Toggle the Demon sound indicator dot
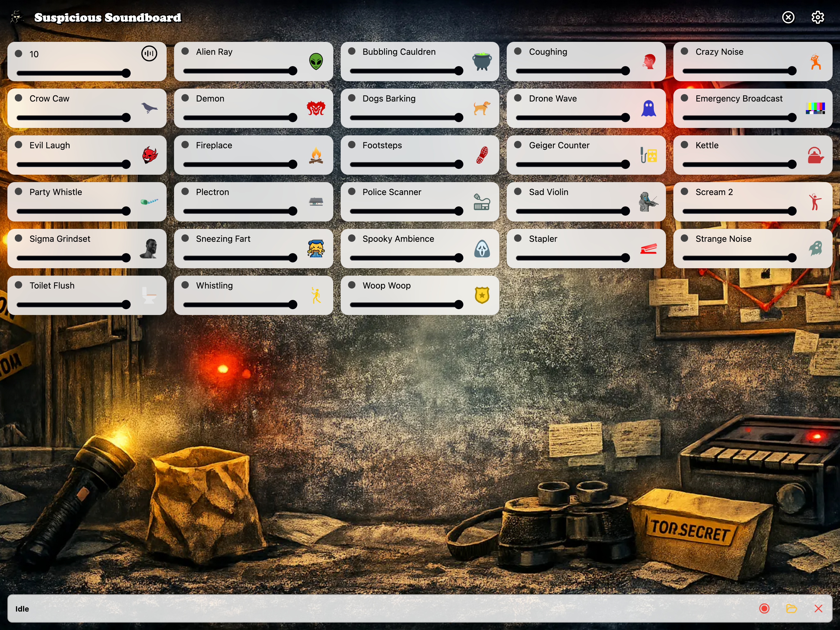Image resolution: width=840 pixels, height=630 pixels. coord(185,98)
